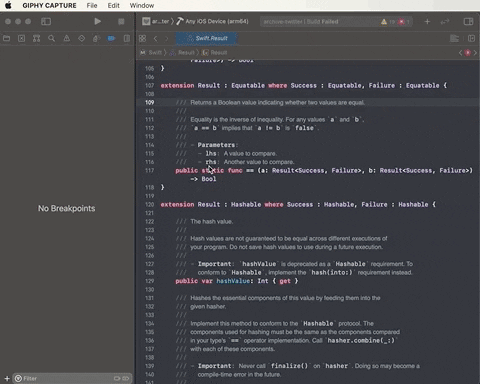
Task: Open the test navigator diamond icon
Action: (81, 39)
